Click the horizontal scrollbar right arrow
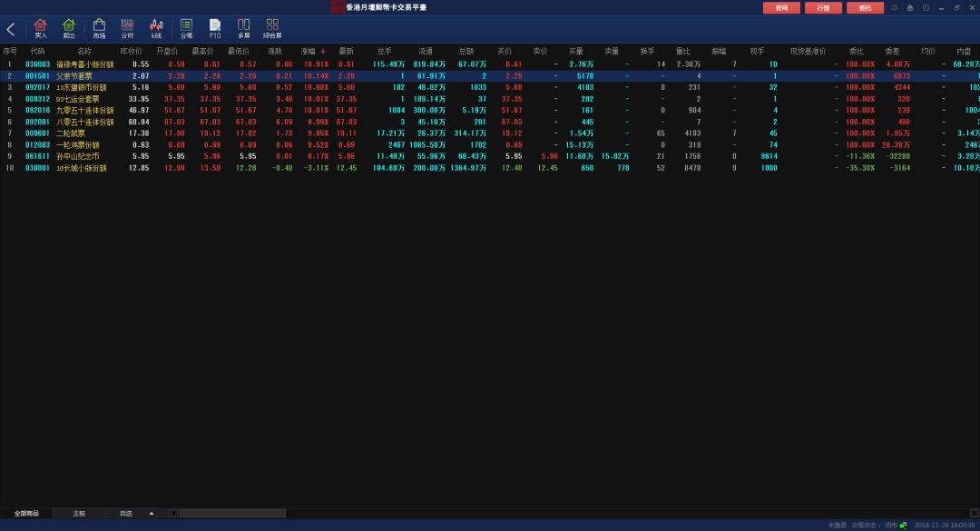The width and height of the screenshot is (980, 531). coord(975,514)
